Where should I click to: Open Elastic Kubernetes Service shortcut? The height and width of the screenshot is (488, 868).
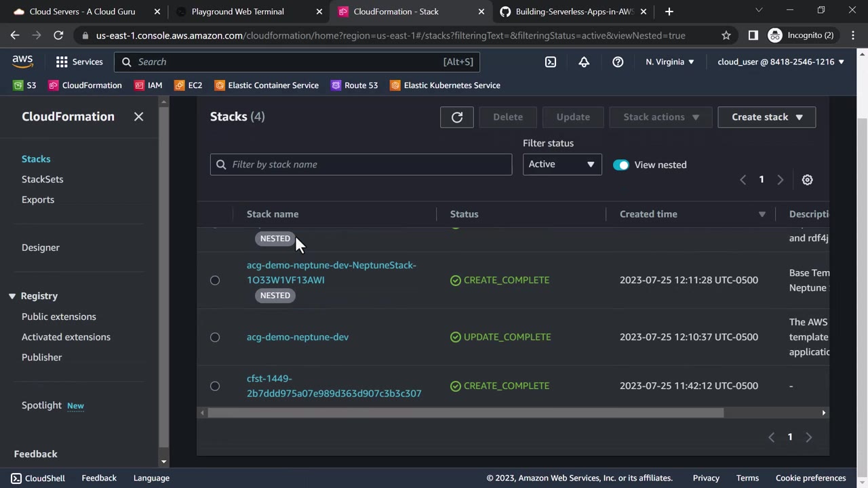(446, 85)
